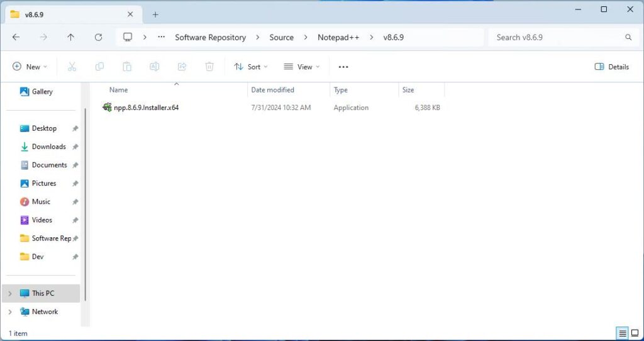
Task: Click the Application type cell
Action: click(x=351, y=108)
